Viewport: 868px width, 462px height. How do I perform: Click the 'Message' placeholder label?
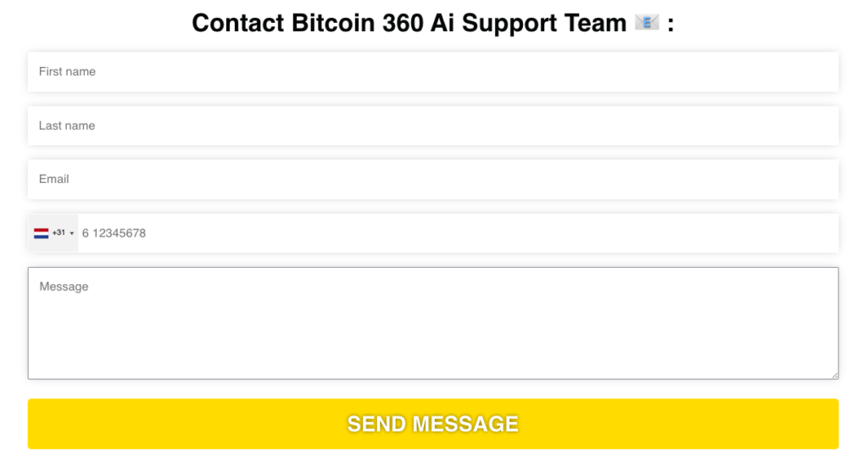click(x=64, y=287)
